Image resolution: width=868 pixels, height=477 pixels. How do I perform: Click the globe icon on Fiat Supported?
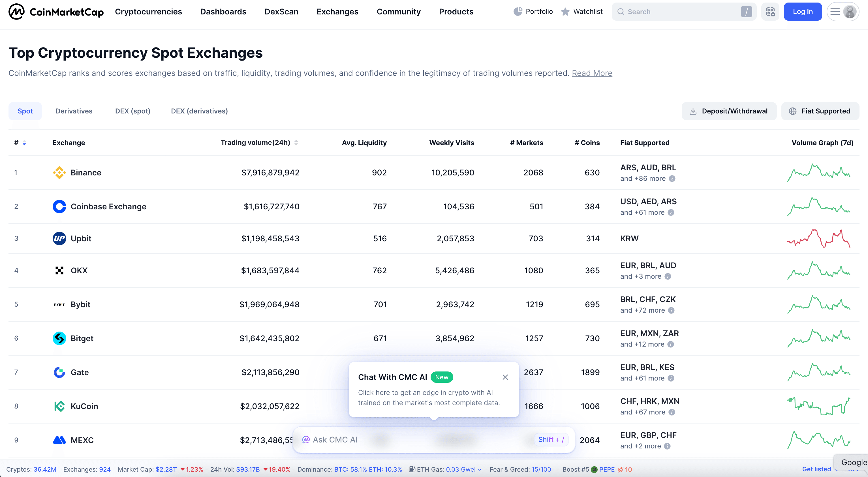(x=793, y=111)
